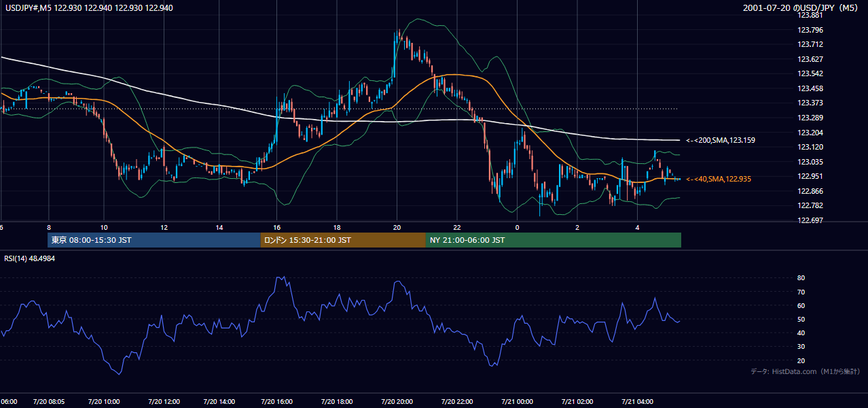This screenshot has height=408, width=868.
Task: Click the 7/20 18:00 time axis label
Action: [x=336, y=402]
